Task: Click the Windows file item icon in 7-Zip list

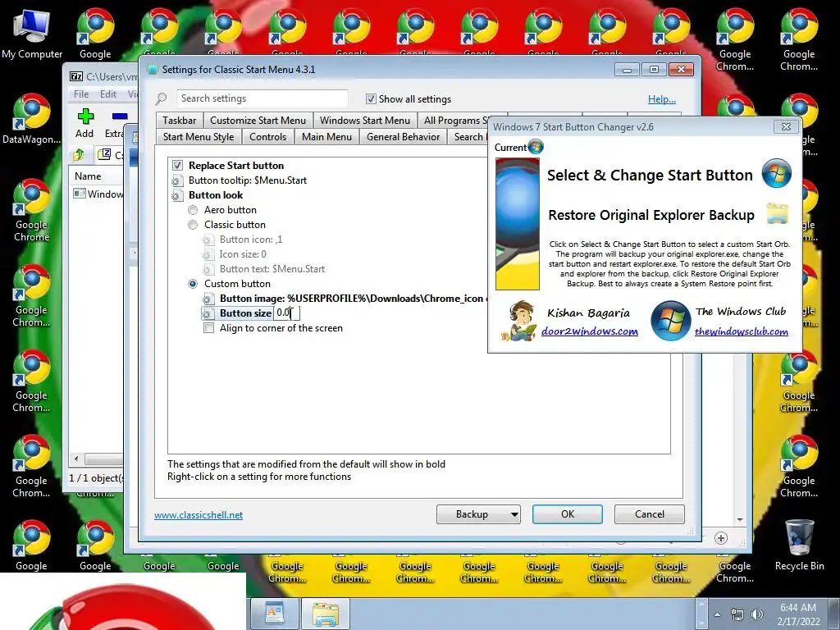Action: click(80, 194)
